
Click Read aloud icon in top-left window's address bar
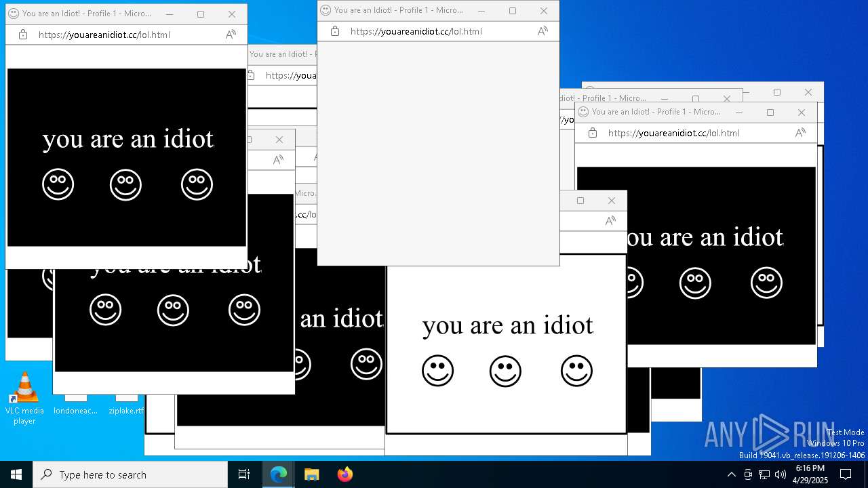click(231, 35)
